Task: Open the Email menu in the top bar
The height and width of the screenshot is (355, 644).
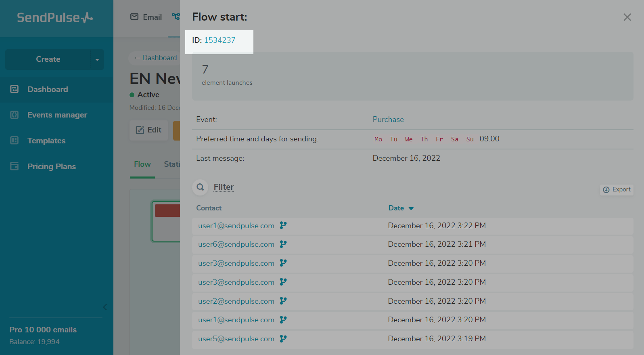Action: [146, 17]
